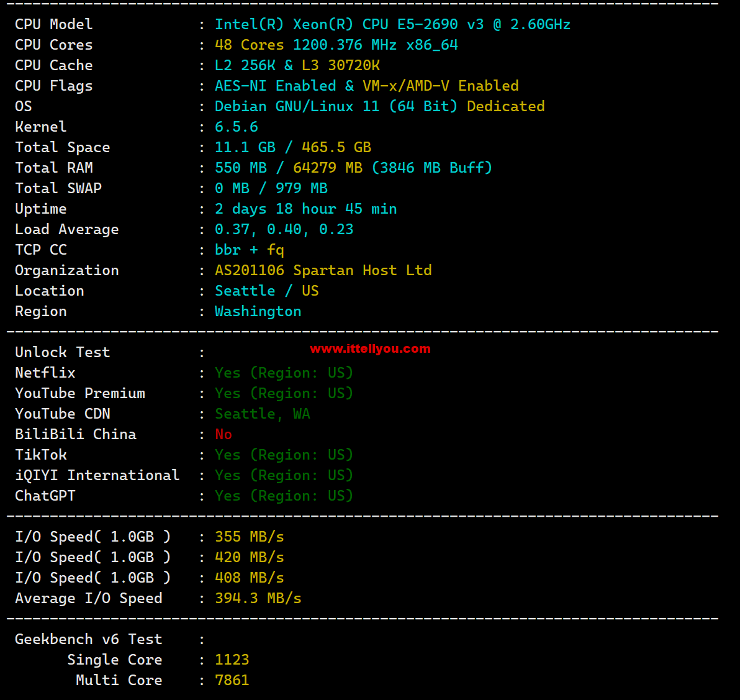Viewport: 740px width, 700px height.
Task: Click the 'bbr + fq' TCP CC value
Action: point(249,250)
